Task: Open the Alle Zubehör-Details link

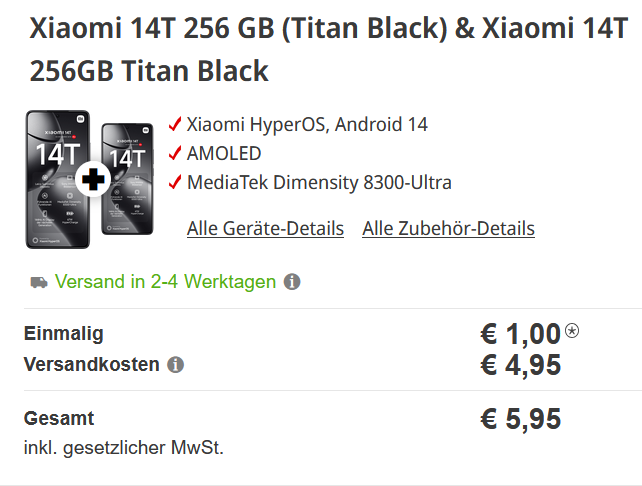Action: pos(448,229)
